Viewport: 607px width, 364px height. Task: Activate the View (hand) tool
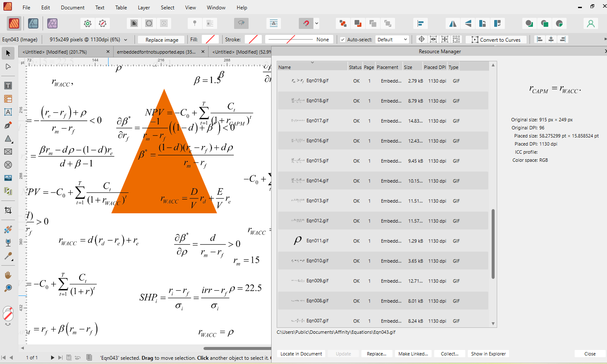tap(8, 275)
